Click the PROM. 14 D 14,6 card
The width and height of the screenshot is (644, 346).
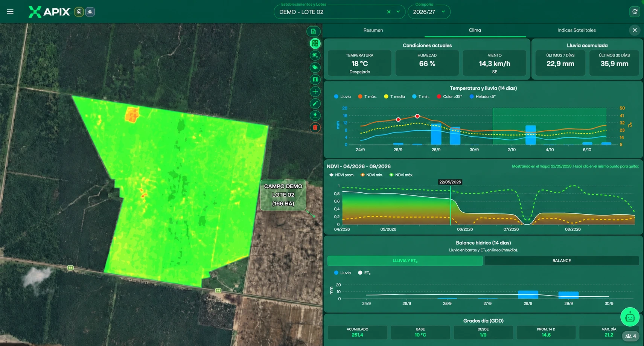pyautogui.click(x=546, y=332)
